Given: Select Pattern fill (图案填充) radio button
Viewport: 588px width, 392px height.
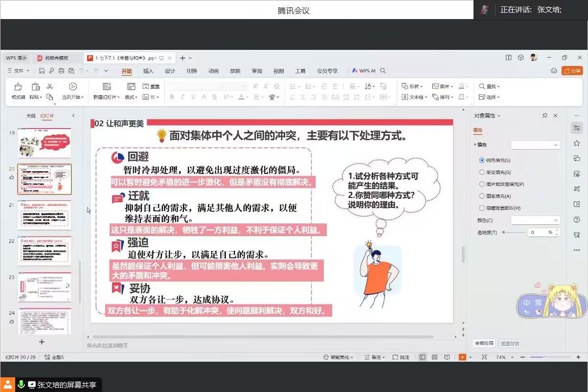Looking at the screenshot, I should [x=482, y=196].
